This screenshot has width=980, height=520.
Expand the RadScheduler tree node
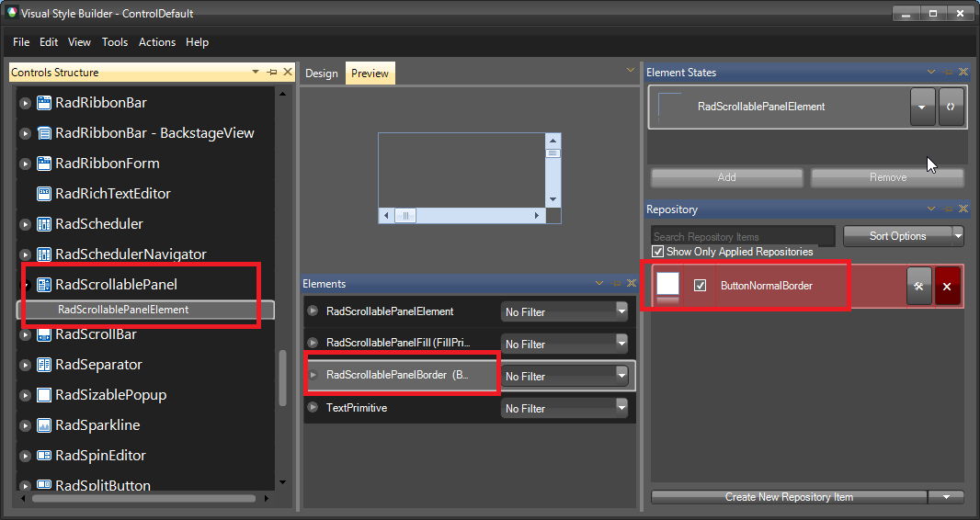click(x=25, y=224)
